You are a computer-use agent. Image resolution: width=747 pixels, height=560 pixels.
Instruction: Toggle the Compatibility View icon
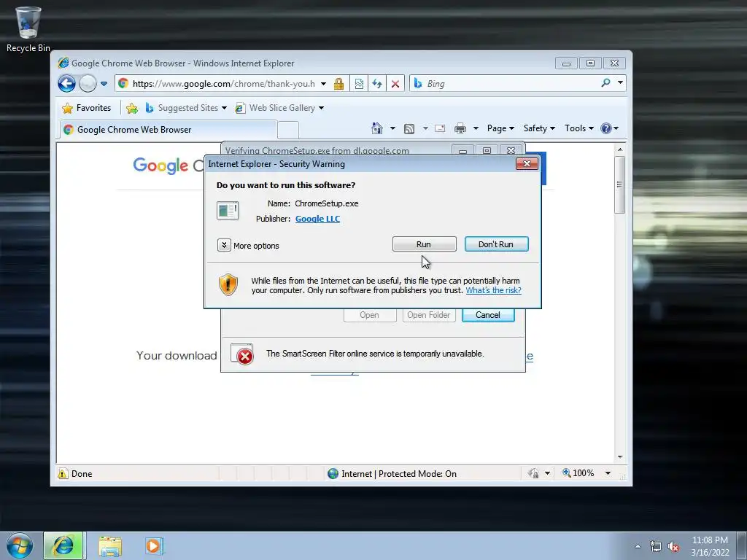[359, 84]
